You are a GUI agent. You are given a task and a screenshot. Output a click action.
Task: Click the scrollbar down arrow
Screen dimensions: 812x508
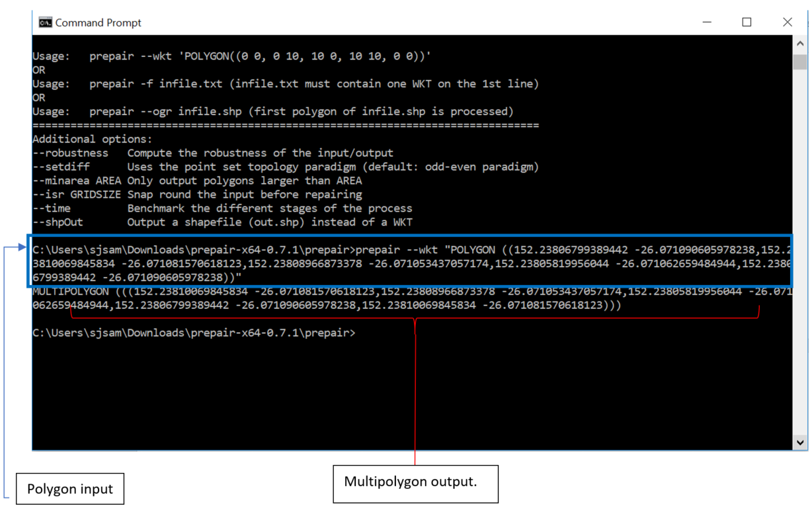pos(800,442)
